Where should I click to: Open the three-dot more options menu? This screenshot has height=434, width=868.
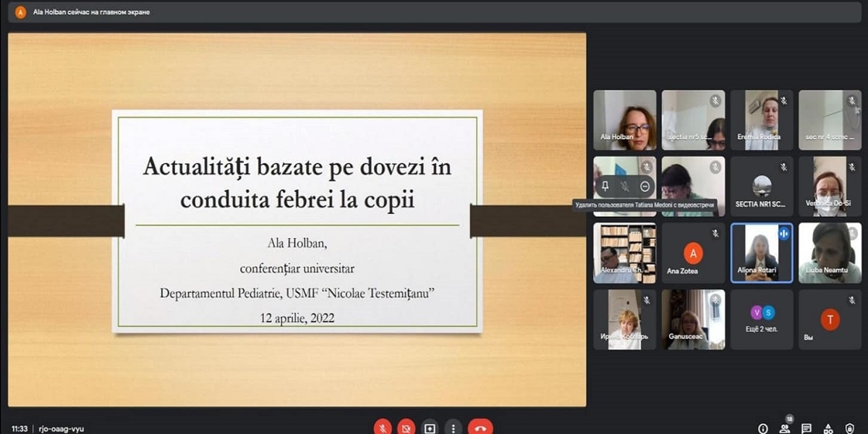453,427
